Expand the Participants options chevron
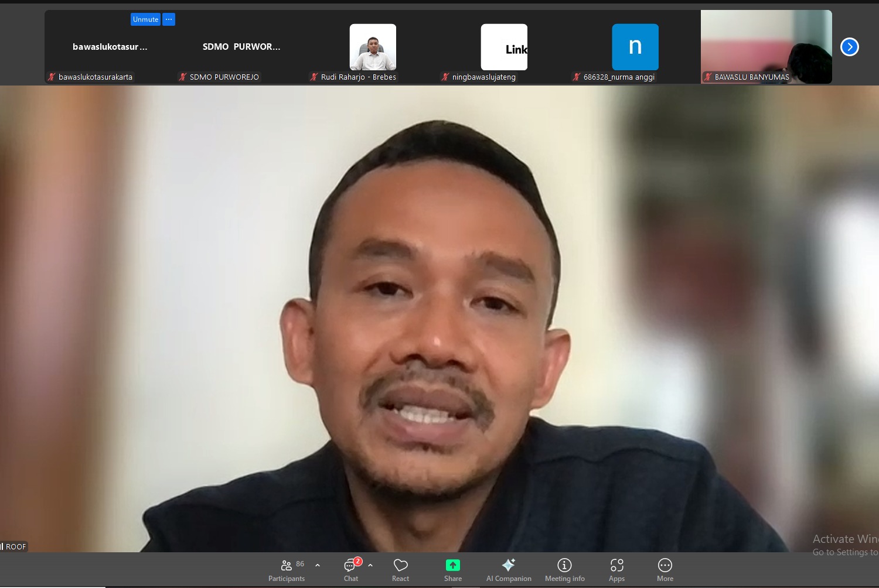This screenshot has width=879, height=588. (317, 565)
